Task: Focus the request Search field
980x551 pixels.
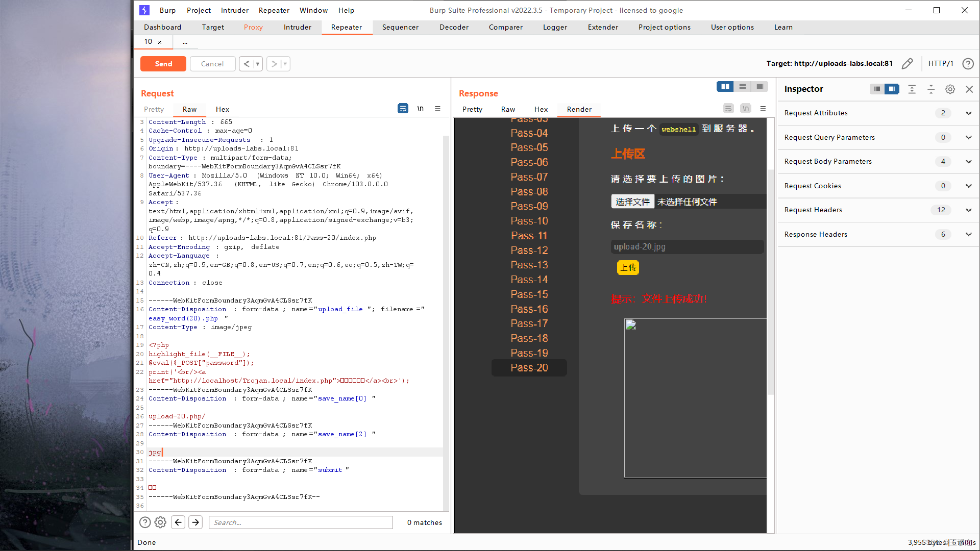Action: (301, 522)
